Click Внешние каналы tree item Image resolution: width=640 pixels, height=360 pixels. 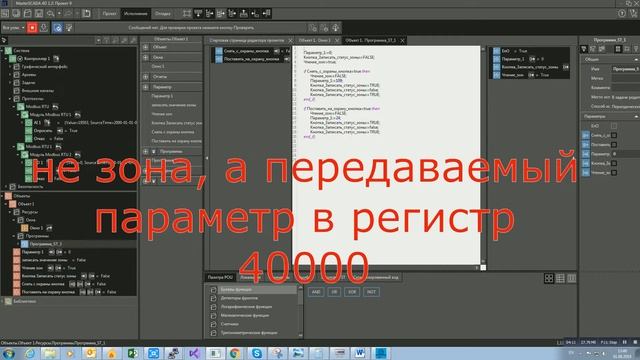click(38, 91)
